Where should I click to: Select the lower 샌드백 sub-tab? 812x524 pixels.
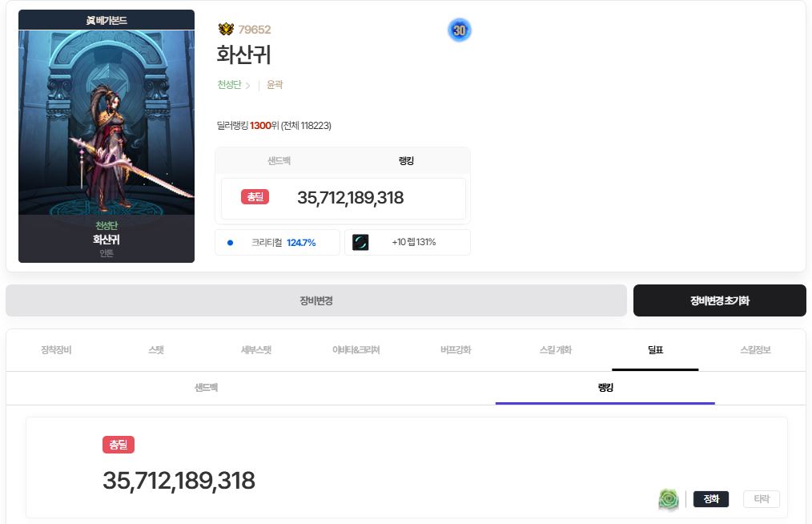[206, 388]
